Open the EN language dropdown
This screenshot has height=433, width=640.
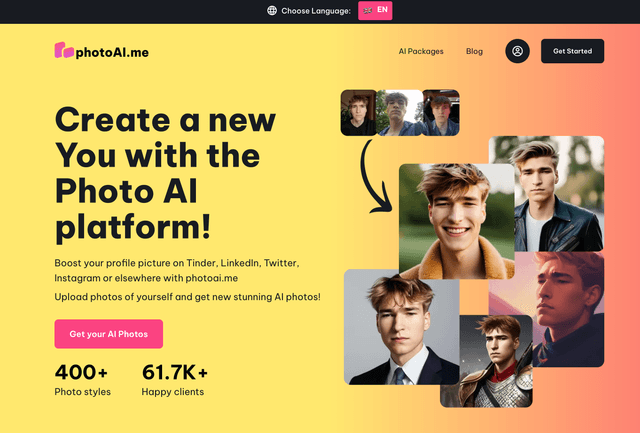(x=375, y=11)
